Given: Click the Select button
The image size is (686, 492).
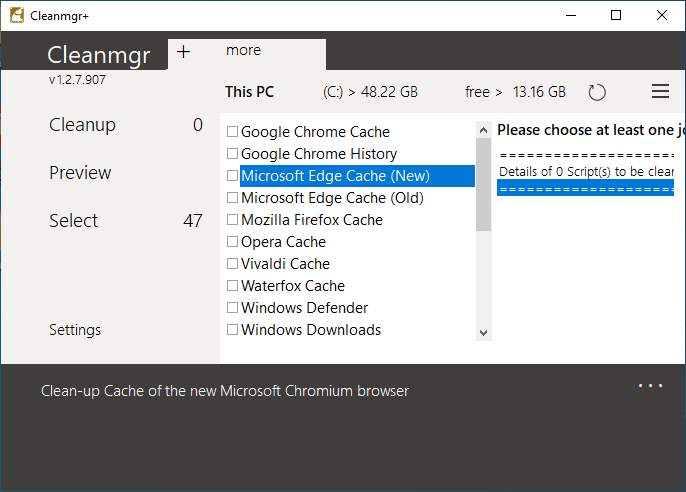Looking at the screenshot, I should tap(74, 220).
